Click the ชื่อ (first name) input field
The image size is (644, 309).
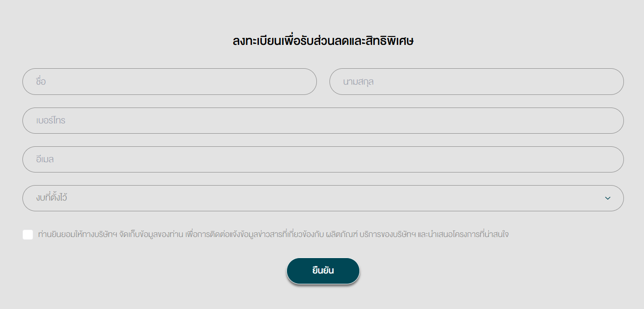pyautogui.click(x=169, y=82)
